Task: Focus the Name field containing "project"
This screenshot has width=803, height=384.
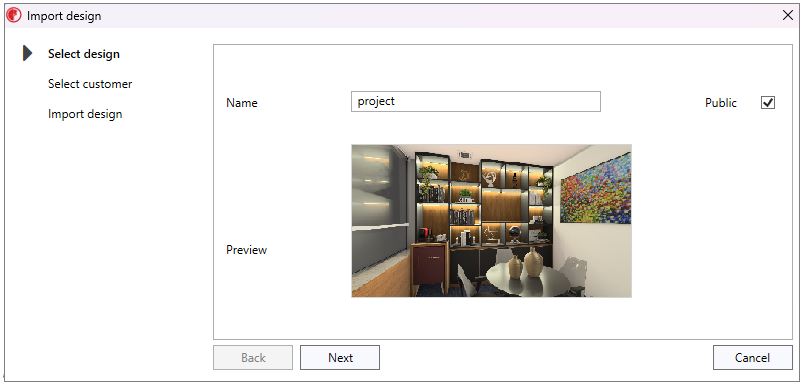Action: pyautogui.click(x=476, y=101)
